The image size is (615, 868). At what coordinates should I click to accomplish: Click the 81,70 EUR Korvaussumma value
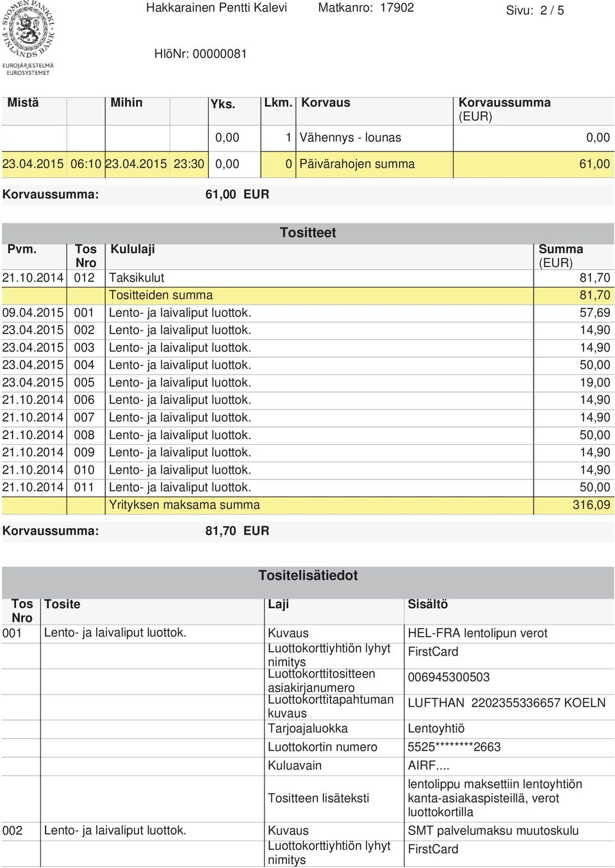(237, 531)
